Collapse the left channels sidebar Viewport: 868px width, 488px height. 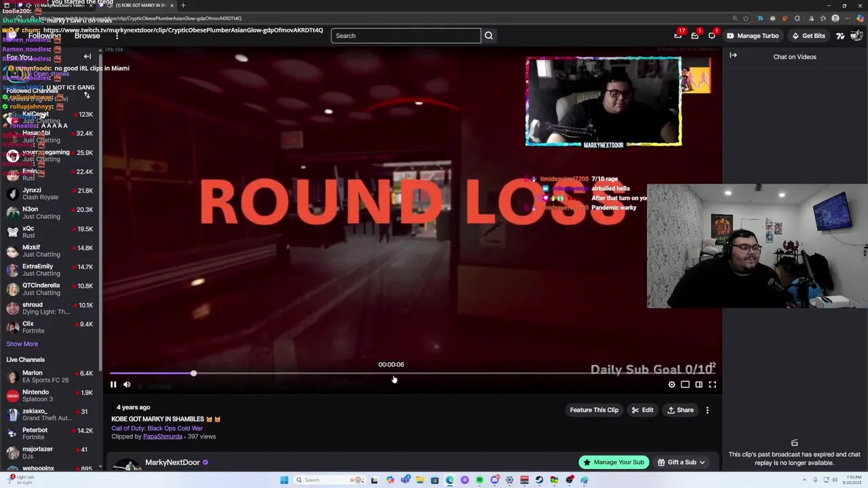[87, 56]
